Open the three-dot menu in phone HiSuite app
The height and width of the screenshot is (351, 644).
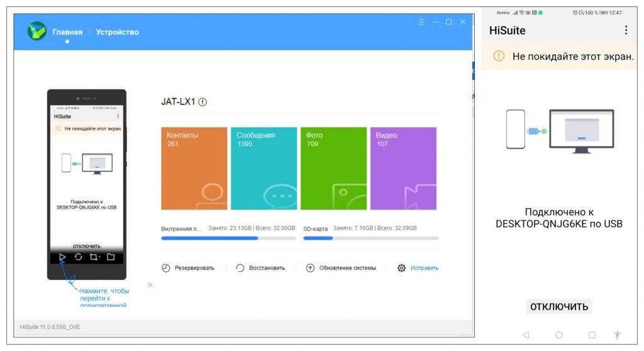coord(625,30)
